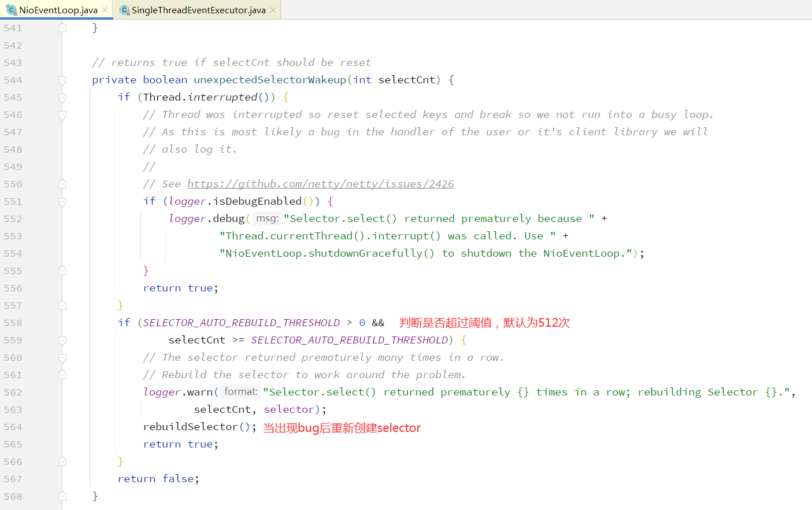This screenshot has width=812, height=510.
Task: Click the NioEventLoop.java class file icon
Action: coord(11,10)
